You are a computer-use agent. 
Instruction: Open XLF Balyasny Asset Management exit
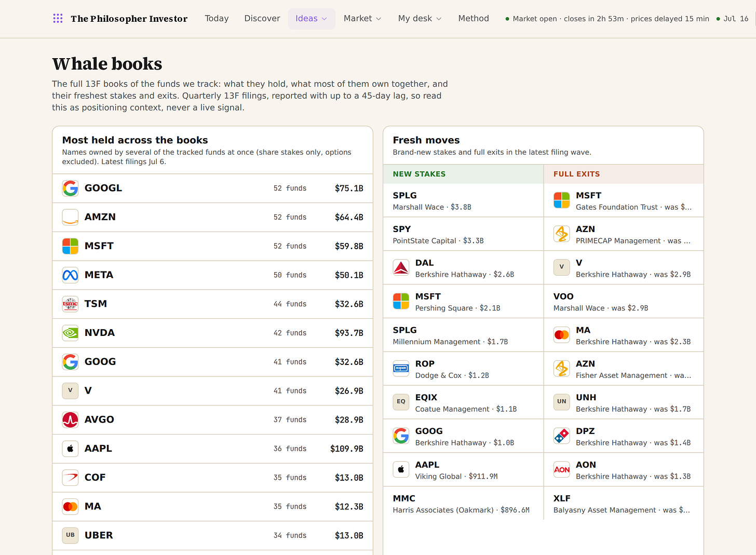click(624, 503)
